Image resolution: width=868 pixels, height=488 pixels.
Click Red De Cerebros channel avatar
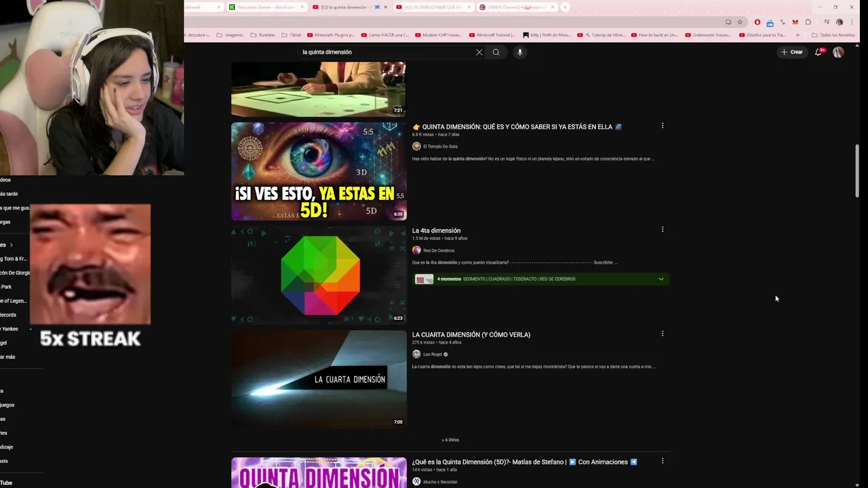(x=416, y=250)
